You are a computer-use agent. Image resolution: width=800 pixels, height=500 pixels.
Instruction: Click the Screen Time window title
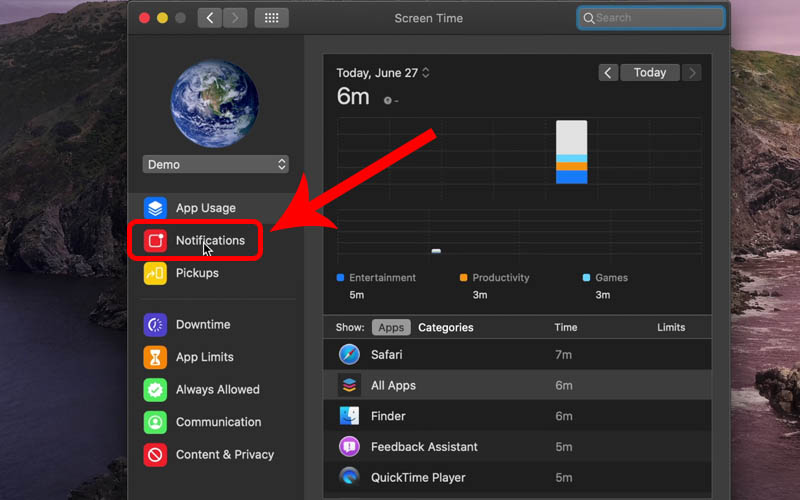click(429, 18)
